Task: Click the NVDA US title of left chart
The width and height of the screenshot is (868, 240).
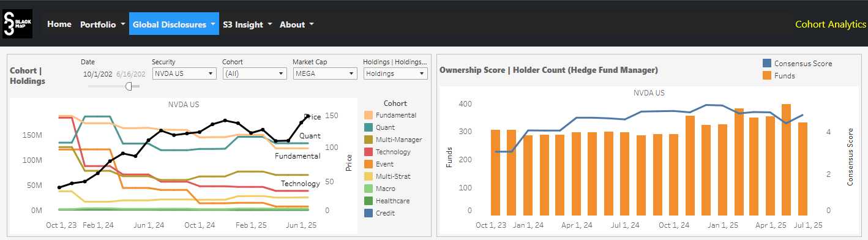Action: coord(184,105)
